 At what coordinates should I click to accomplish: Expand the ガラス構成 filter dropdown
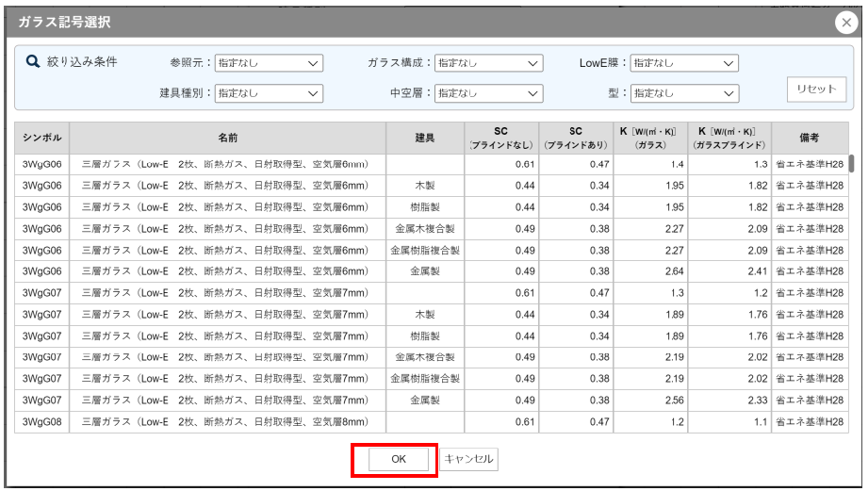click(x=489, y=63)
